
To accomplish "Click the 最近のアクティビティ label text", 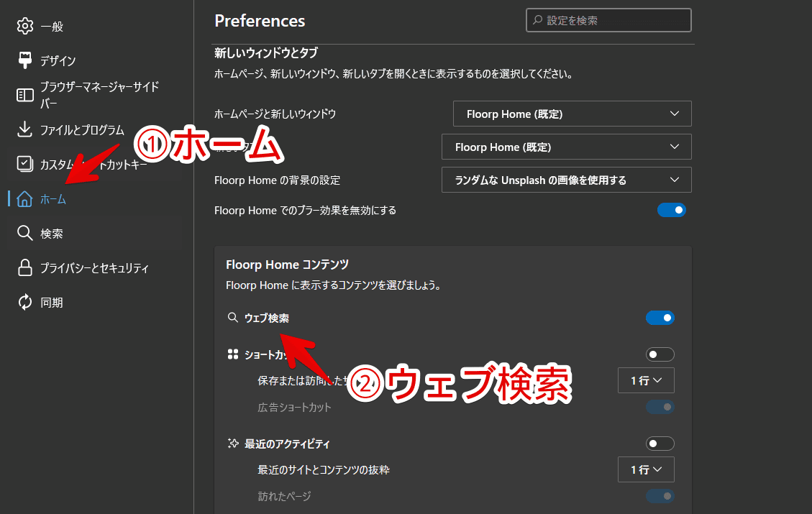I will coord(287,444).
